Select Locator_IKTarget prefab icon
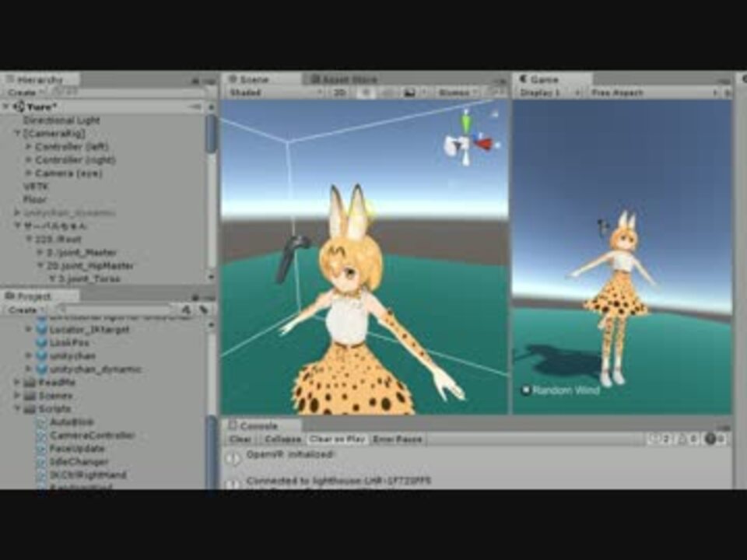The image size is (747, 560). (x=42, y=329)
